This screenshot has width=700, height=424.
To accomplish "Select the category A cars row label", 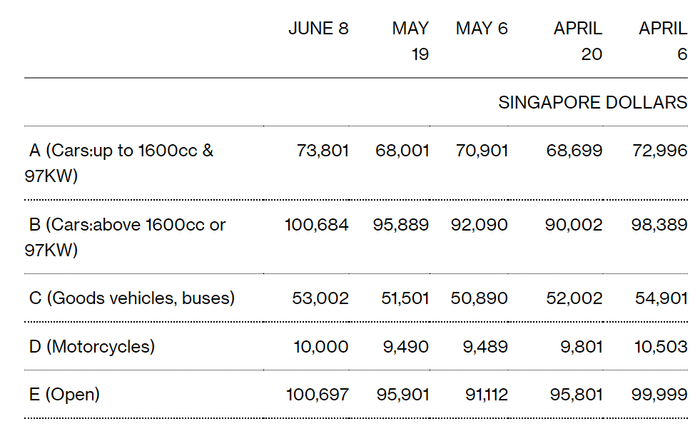I will click(120, 163).
